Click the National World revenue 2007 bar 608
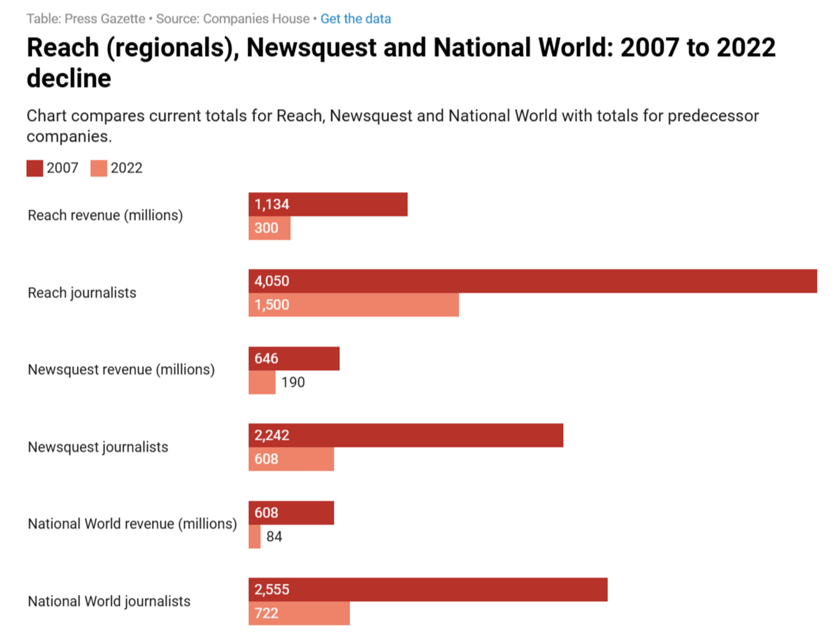This screenshot has width=840, height=642. [x=291, y=513]
